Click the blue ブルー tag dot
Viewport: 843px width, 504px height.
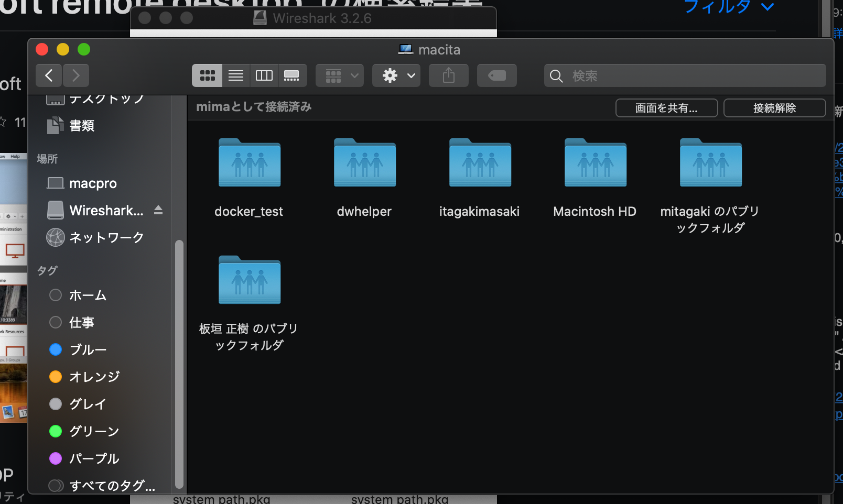56,350
